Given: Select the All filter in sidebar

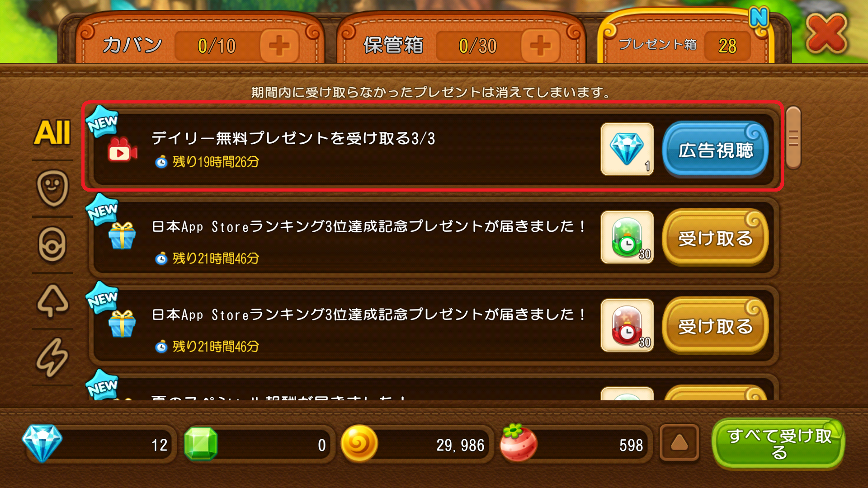Looking at the screenshot, I should [52, 133].
